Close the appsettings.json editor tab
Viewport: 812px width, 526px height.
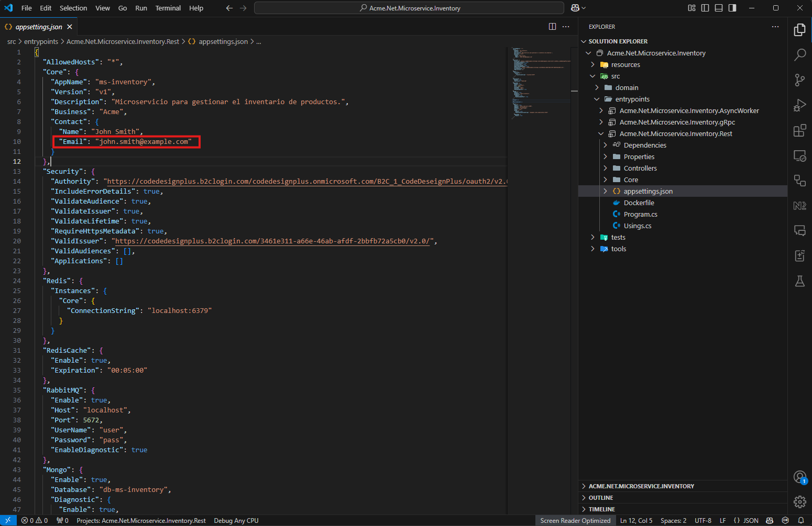coord(70,27)
